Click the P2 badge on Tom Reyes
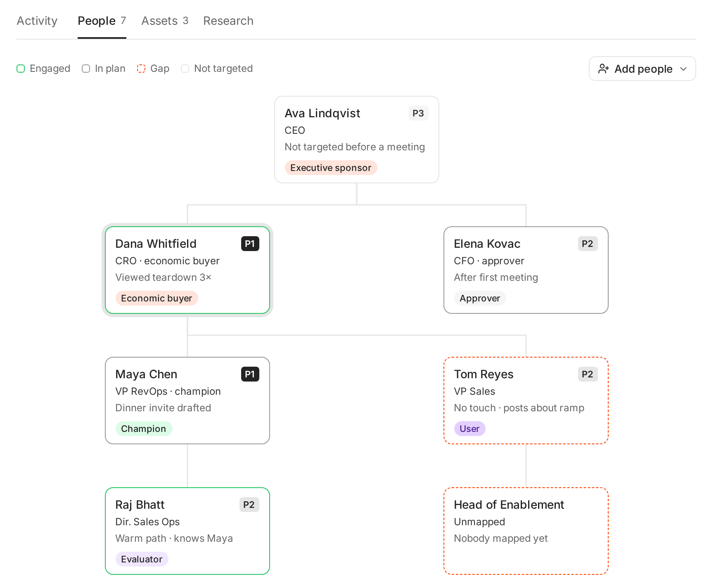 pos(588,374)
